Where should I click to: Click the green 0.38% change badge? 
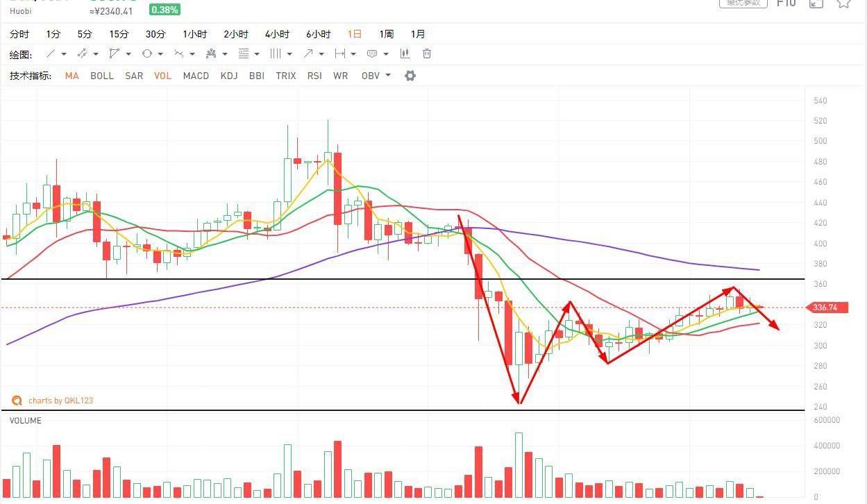pos(165,10)
